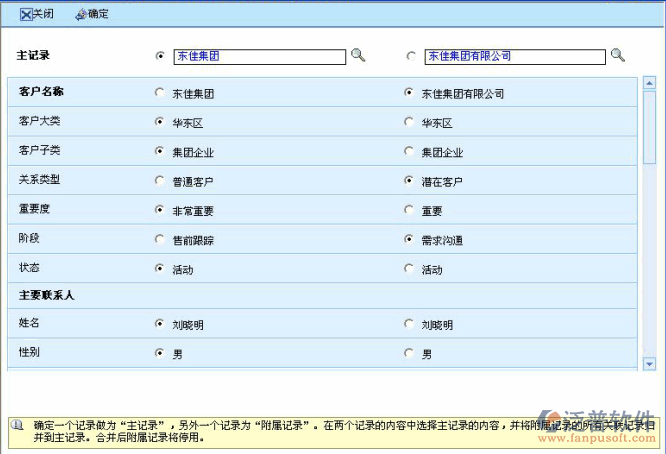Select right 活动 option for 状态
666x454 pixels.
[x=409, y=268]
